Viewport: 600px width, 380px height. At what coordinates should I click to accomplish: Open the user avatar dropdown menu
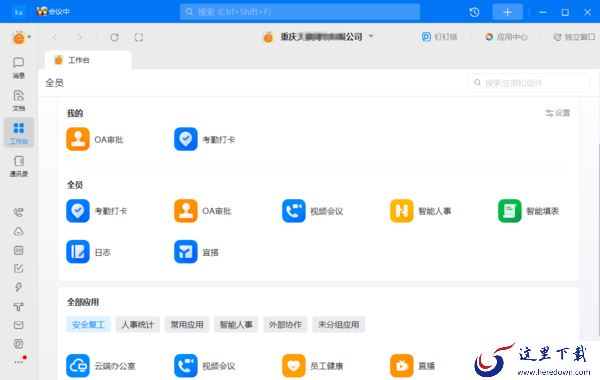coord(21,38)
